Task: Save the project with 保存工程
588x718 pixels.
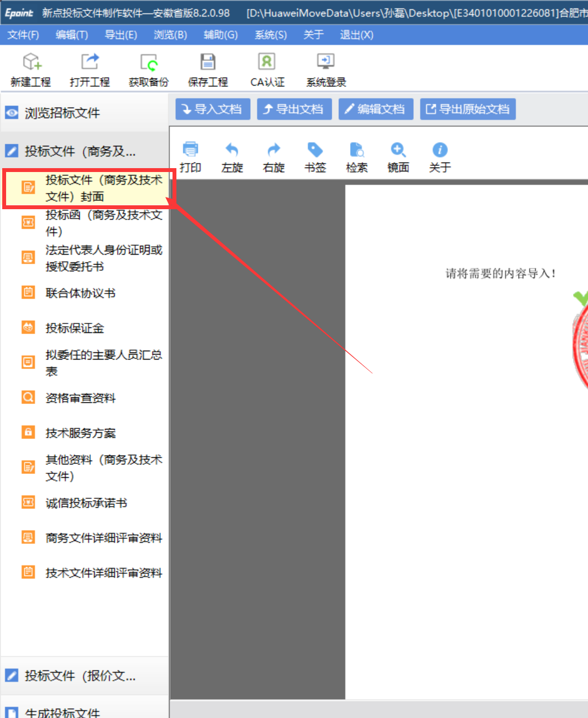Action: click(x=207, y=62)
